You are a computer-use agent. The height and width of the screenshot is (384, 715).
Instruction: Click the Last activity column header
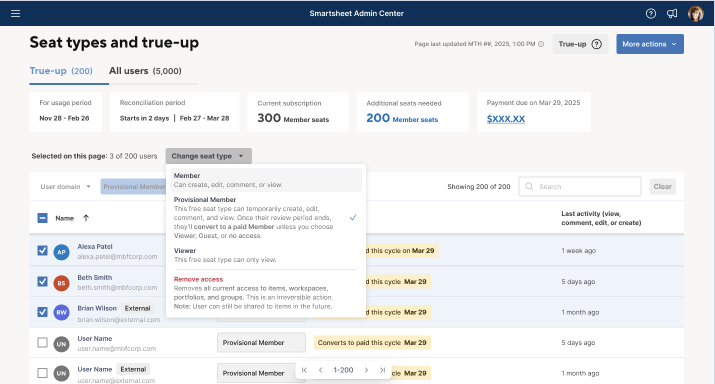pyautogui.click(x=601, y=218)
